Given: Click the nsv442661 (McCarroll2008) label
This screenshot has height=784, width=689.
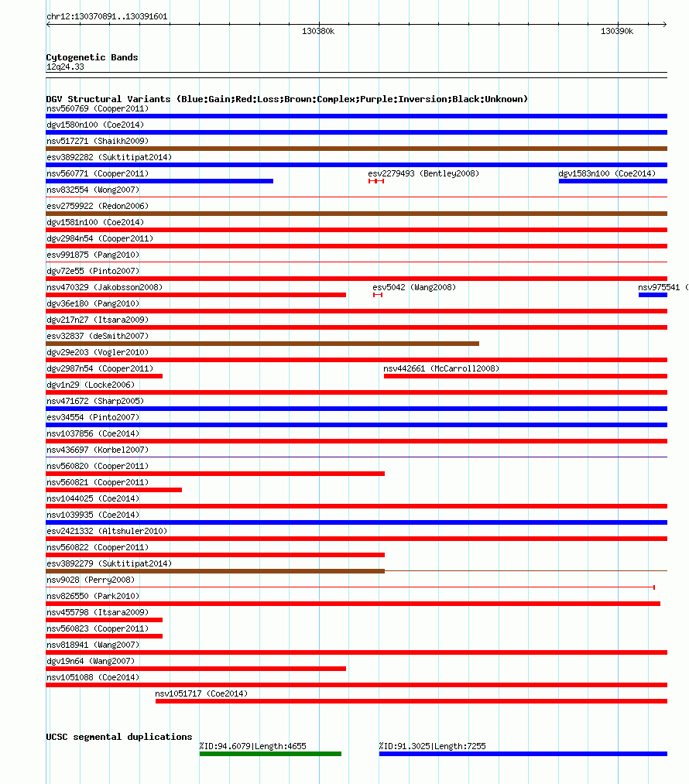Looking at the screenshot, I should click(441, 368).
